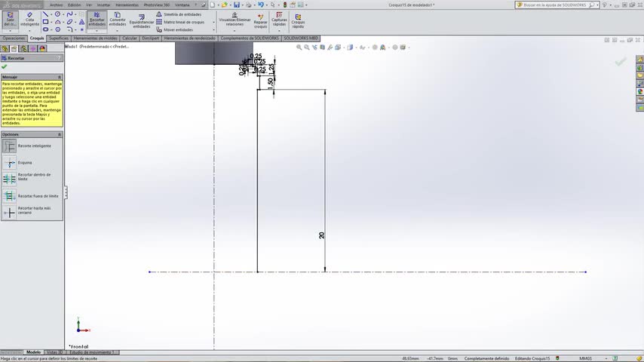This screenshot has height=362, width=644.
Task: Expand Recortar entidades dropdown arrow
Action: (97, 31)
